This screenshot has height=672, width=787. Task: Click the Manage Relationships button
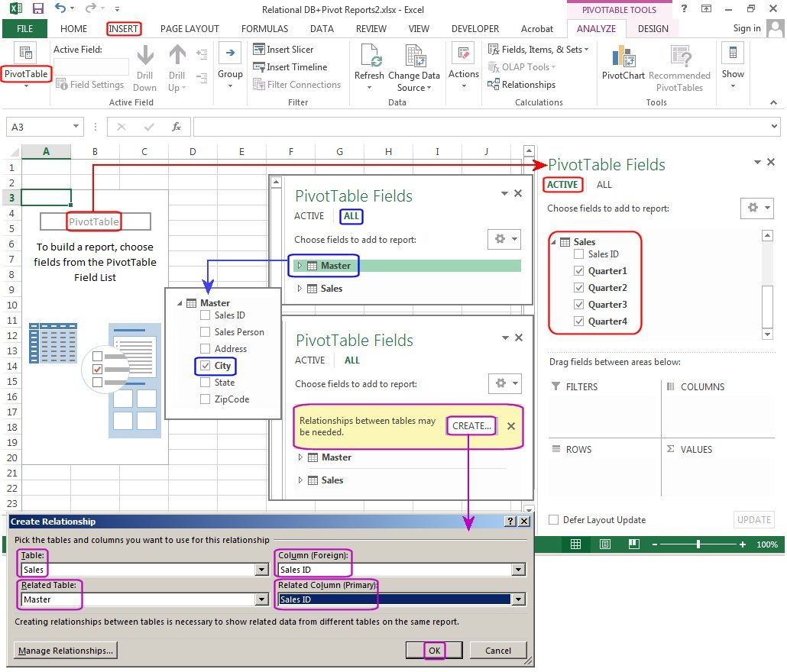(65, 650)
